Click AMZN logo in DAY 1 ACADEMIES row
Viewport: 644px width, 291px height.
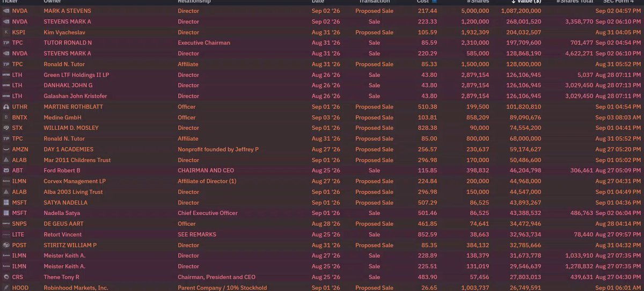coord(6,149)
